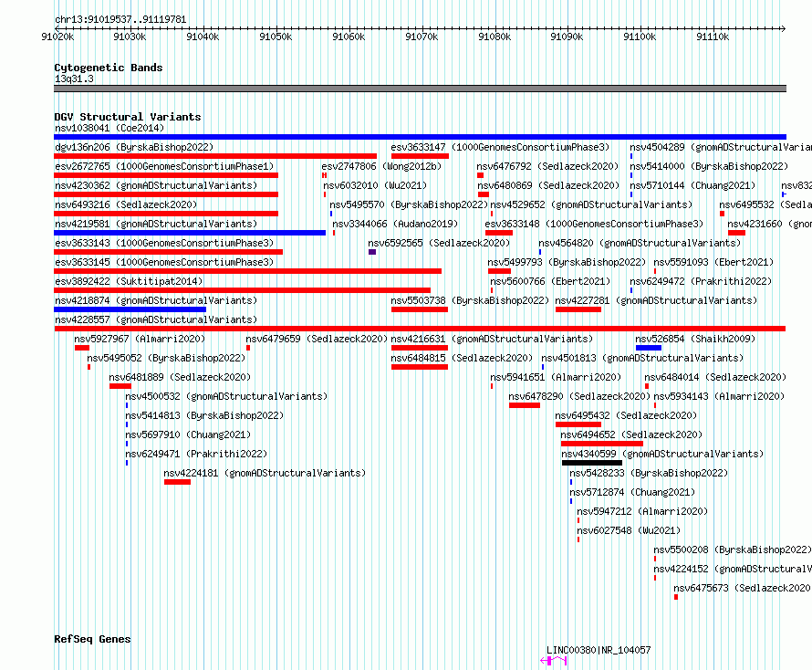The height and width of the screenshot is (670, 812).
Task: Click the nsv1038041 (Coe2014) variant label
Action: pyautogui.click(x=109, y=128)
